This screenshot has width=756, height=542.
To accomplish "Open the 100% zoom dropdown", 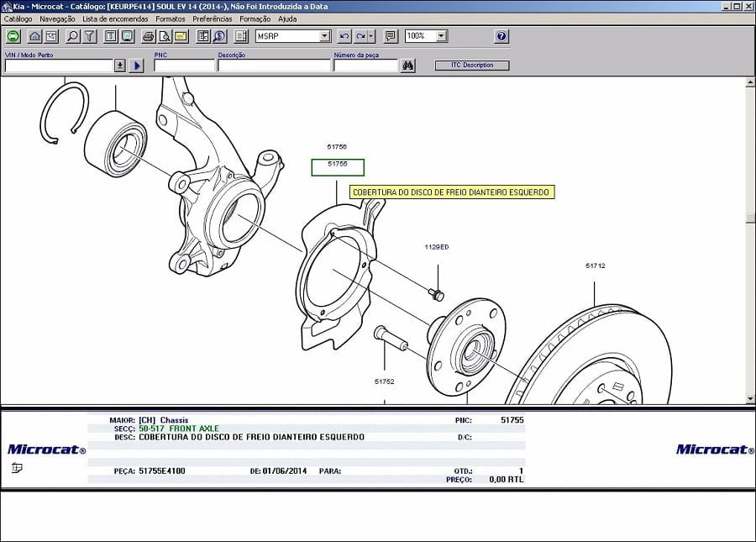I will click(x=441, y=35).
